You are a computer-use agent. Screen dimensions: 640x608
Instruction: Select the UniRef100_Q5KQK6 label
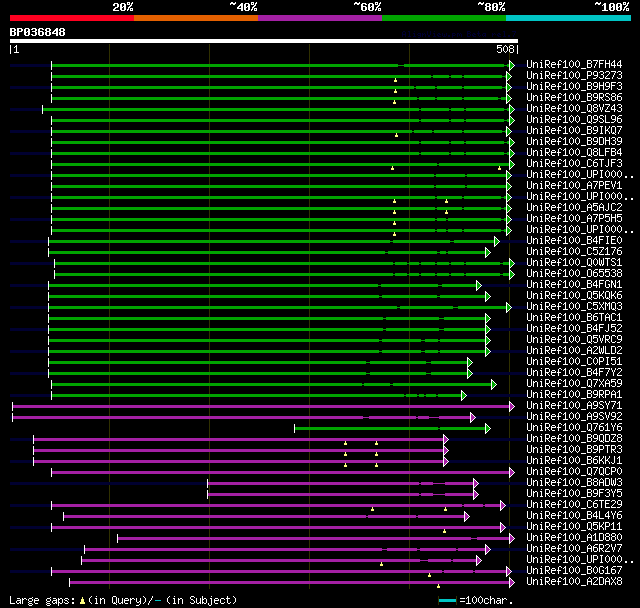click(574, 296)
